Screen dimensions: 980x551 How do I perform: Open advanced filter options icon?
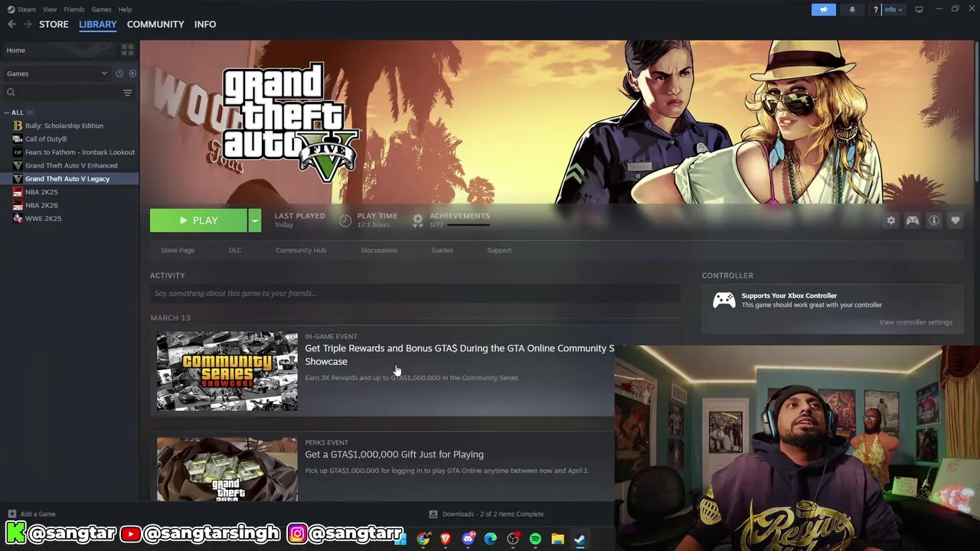pos(128,93)
